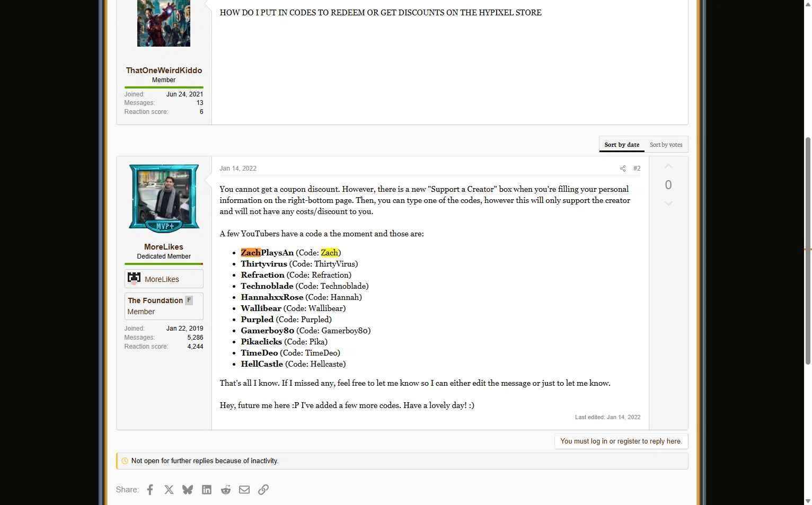Open The Foundation guild link
The image size is (812, 505).
tap(155, 300)
